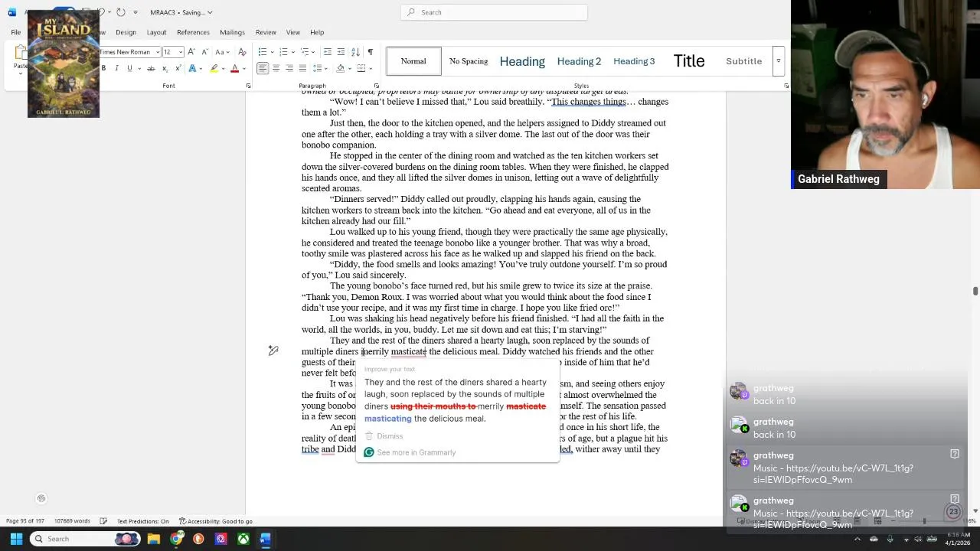The image size is (980, 551).
Task: Switch to the Review tab
Action: [266, 32]
